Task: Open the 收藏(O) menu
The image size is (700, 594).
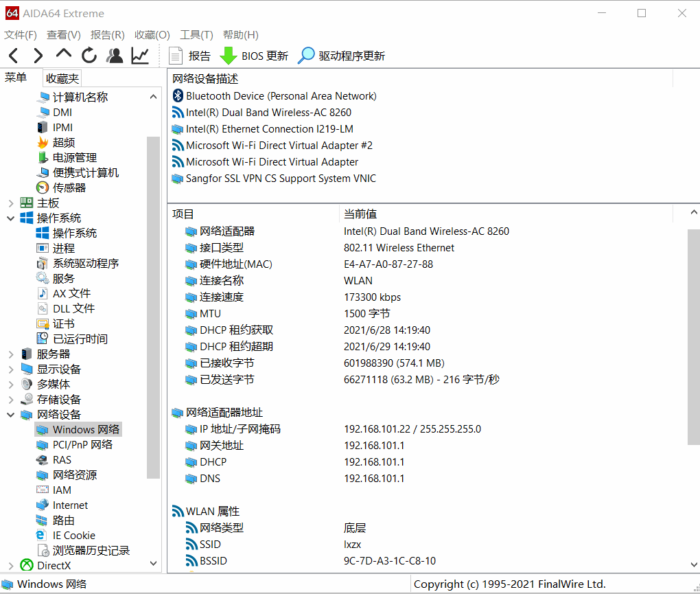Action: pyautogui.click(x=152, y=35)
